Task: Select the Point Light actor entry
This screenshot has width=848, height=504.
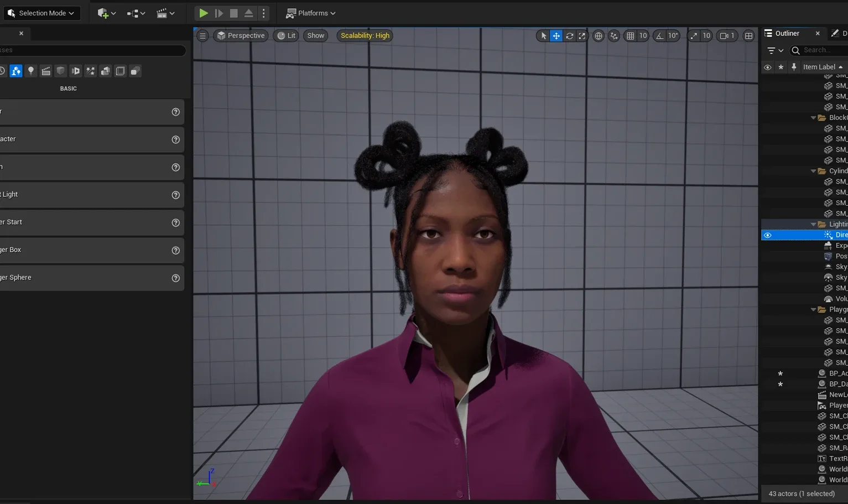Action: (x=91, y=195)
